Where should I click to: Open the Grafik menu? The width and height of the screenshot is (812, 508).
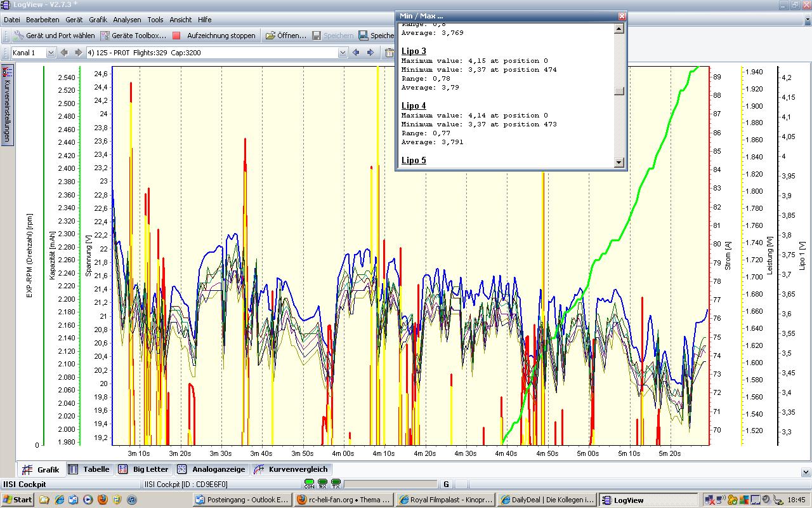[x=98, y=20]
